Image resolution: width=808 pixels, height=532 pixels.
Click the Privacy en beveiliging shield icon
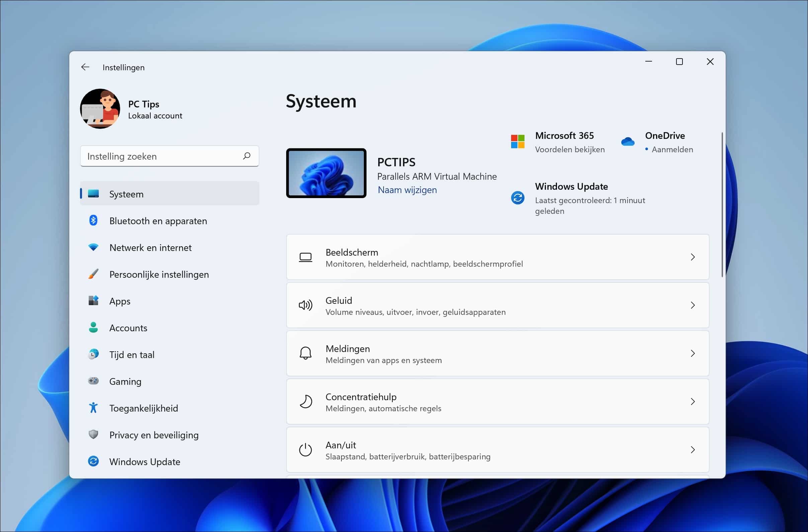tap(93, 435)
